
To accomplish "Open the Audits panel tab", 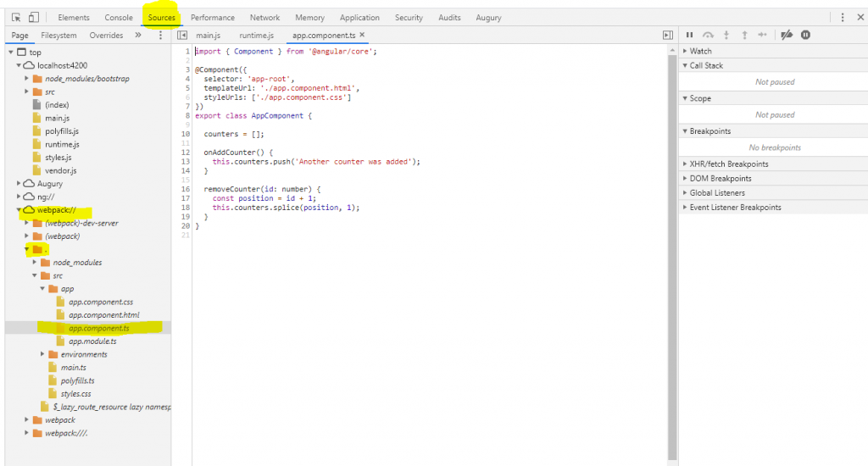I will 449,18.
